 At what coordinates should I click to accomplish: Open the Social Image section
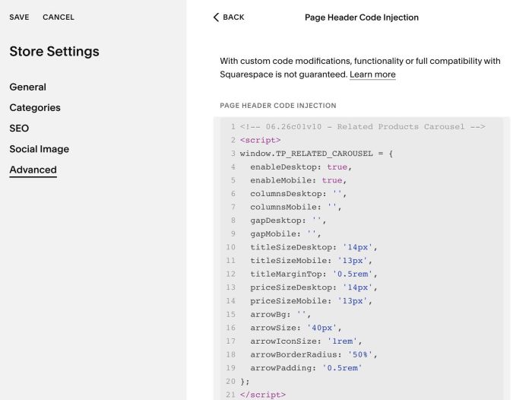point(40,149)
